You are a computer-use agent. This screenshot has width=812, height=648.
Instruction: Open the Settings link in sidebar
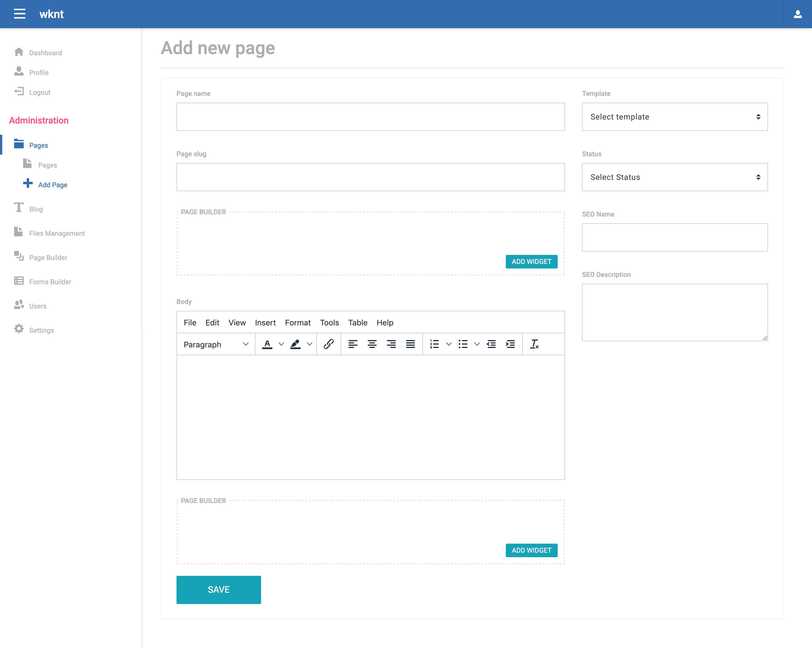tap(41, 330)
